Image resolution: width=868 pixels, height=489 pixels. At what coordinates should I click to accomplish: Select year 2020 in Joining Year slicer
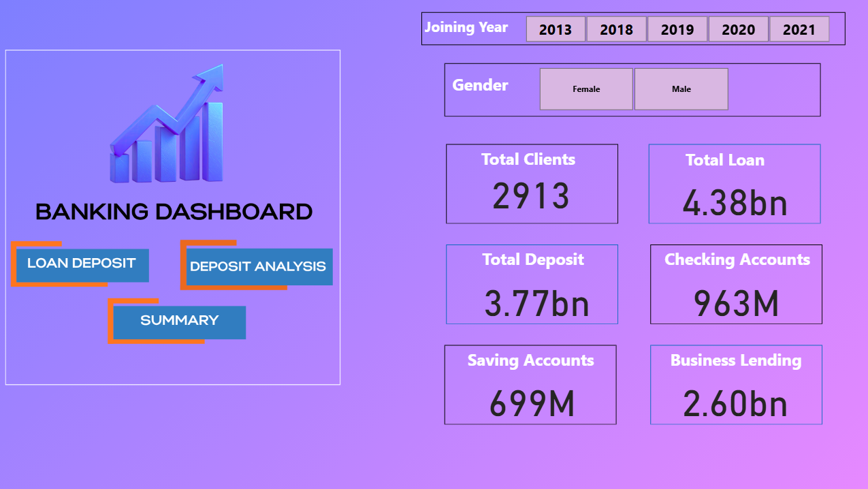click(738, 29)
